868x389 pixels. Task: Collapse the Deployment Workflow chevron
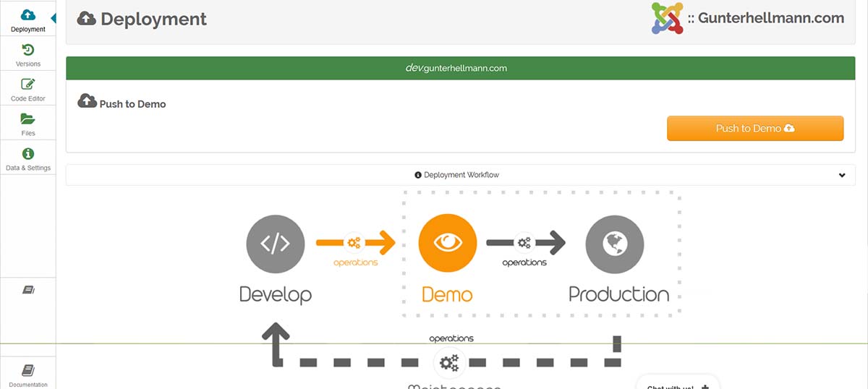tap(842, 175)
